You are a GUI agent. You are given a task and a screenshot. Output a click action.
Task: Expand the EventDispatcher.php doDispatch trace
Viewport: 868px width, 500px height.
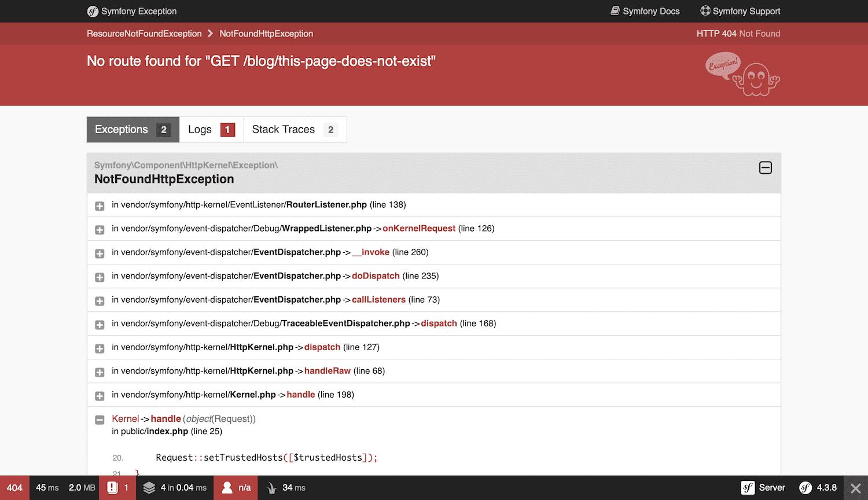coord(100,277)
